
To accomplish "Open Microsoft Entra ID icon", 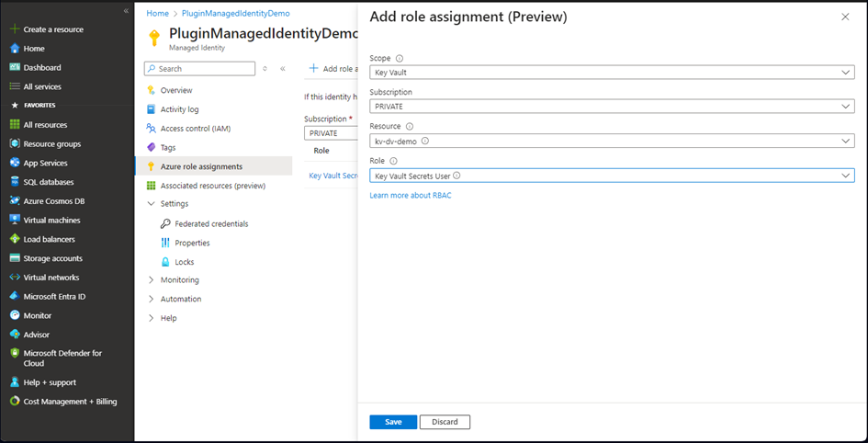I will tap(15, 296).
